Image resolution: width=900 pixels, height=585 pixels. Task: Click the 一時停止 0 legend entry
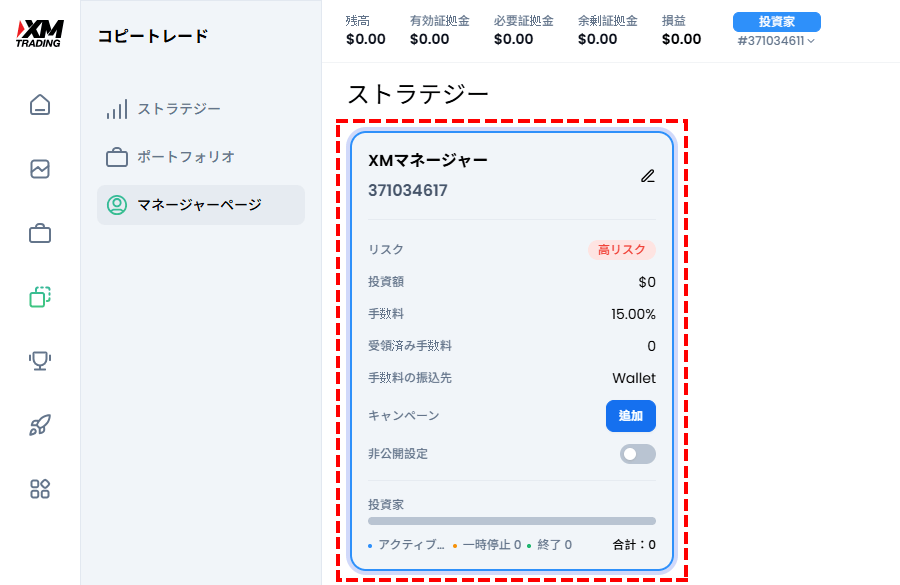(487, 545)
